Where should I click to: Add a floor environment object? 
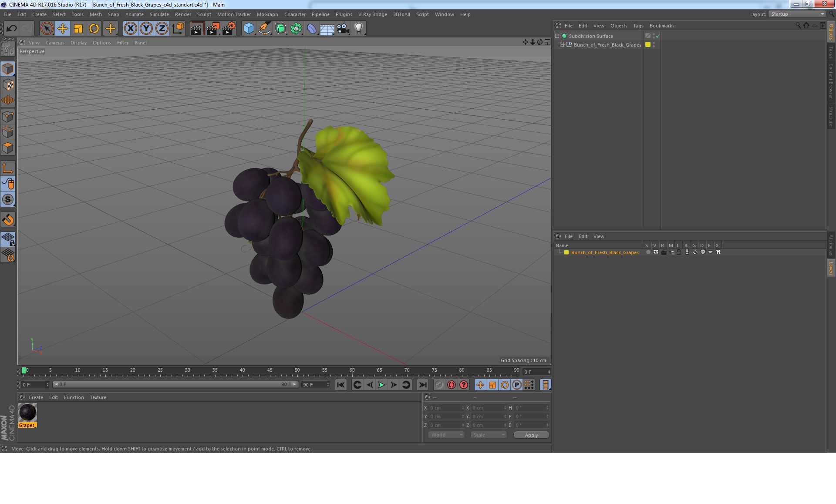click(x=327, y=29)
